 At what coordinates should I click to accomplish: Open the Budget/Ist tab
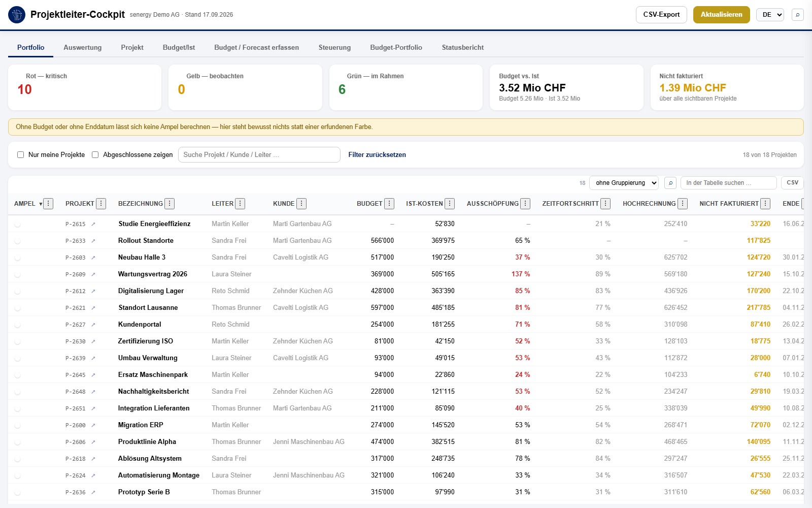click(179, 47)
